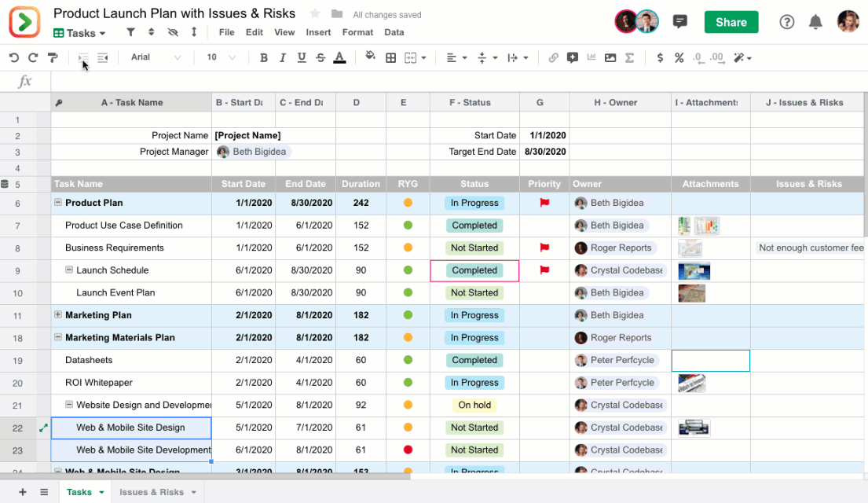Collapse the Product Plan task group
The width and height of the screenshot is (868, 503).
(58, 203)
